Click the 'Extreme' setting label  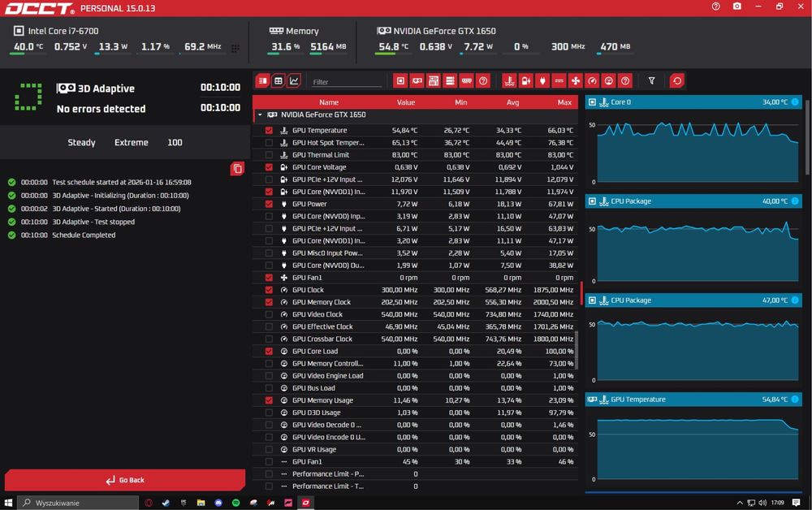[131, 142]
